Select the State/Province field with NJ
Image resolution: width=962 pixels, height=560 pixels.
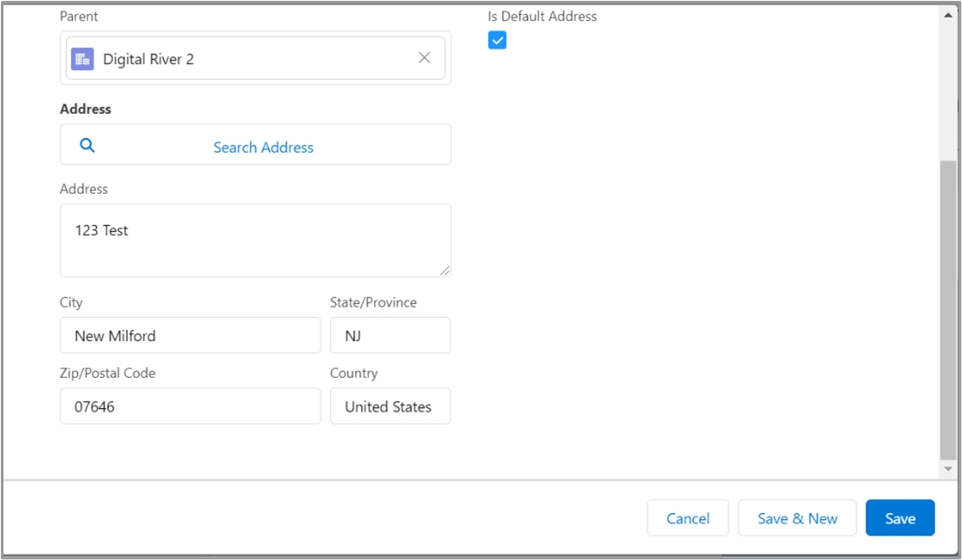tap(390, 335)
